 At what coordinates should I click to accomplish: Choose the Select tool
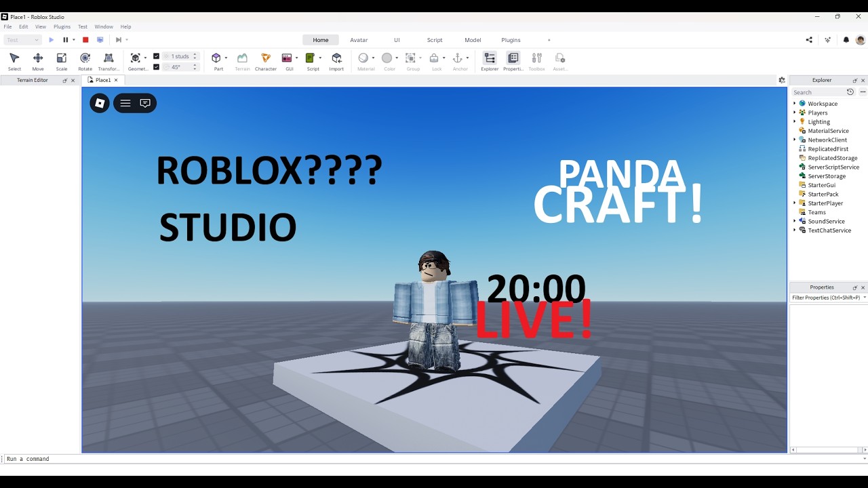pyautogui.click(x=14, y=62)
